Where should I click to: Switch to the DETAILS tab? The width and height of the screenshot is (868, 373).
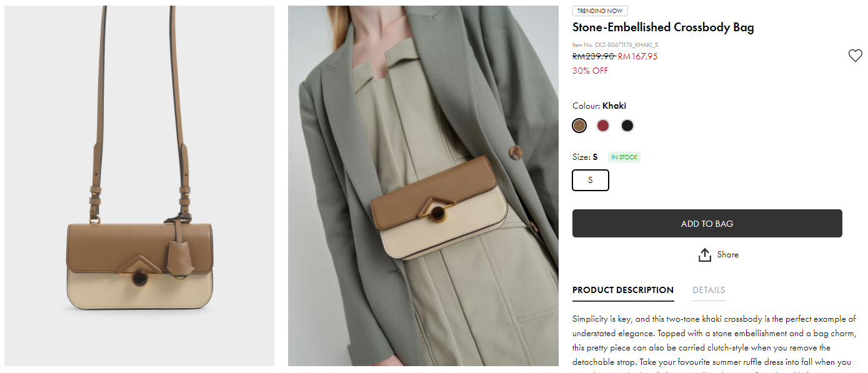click(709, 290)
